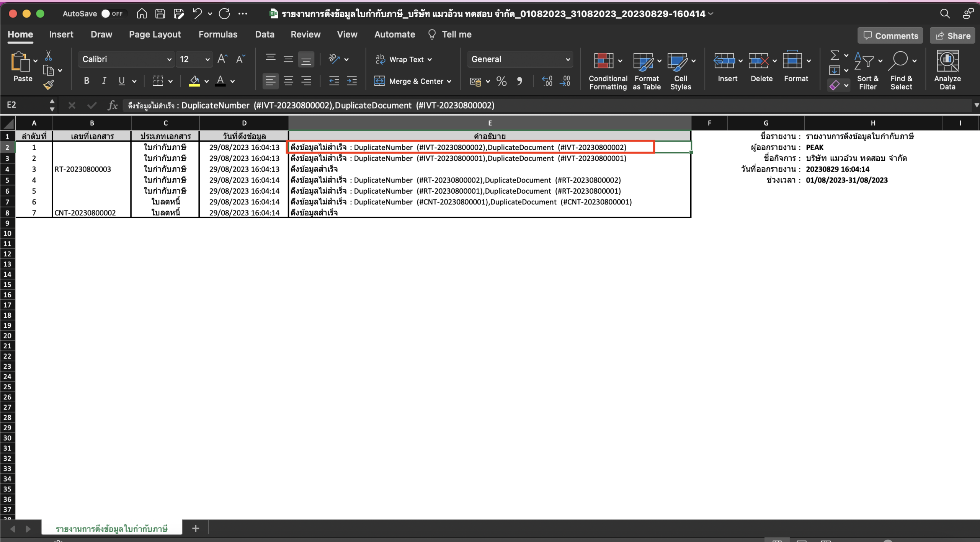Expand the formula bar chevron
Image resolution: width=980 pixels, height=542 pixels.
tap(976, 105)
